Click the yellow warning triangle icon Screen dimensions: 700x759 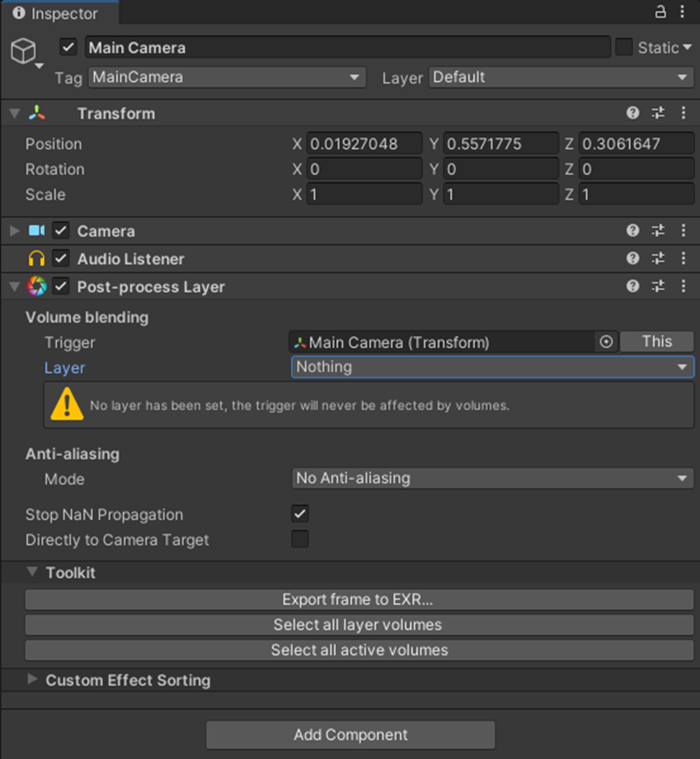67,404
